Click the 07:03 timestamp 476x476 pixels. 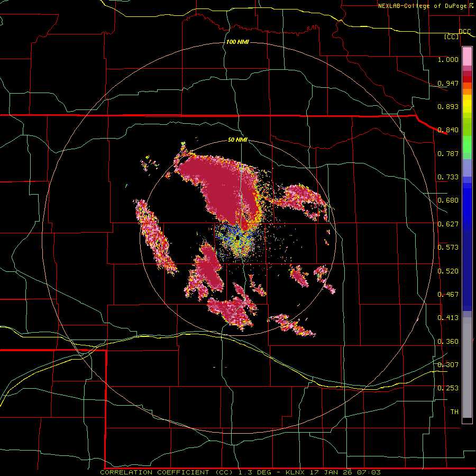[368, 472]
